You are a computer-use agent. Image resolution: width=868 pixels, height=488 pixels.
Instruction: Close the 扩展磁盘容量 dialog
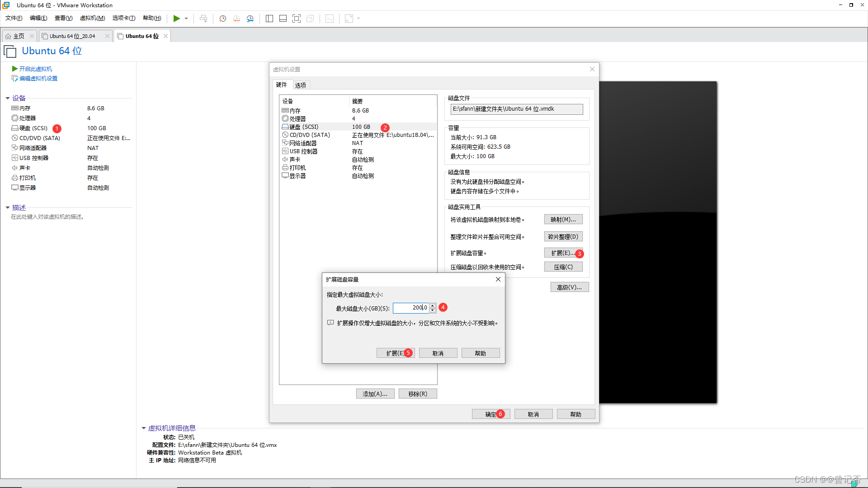[x=498, y=279]
